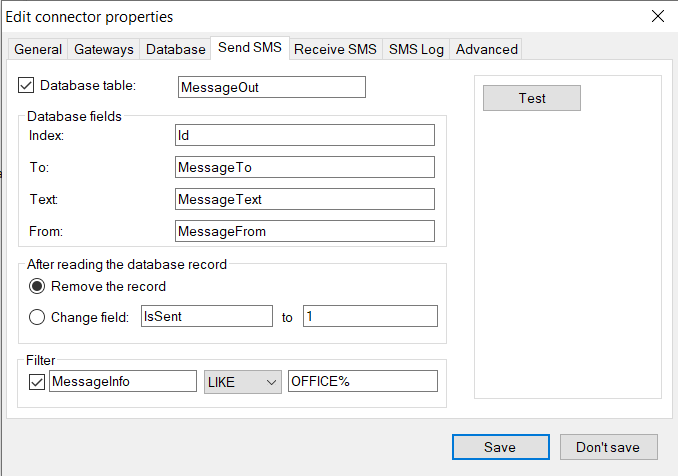Click the To field containing MessageTo
The width and height of the screenshot is (678, 476).
305,167
